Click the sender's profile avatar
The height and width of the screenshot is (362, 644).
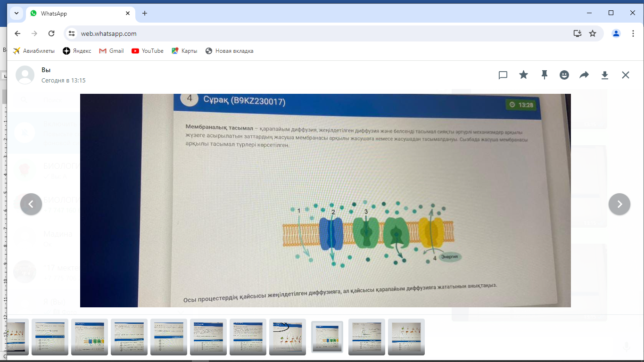25,75
